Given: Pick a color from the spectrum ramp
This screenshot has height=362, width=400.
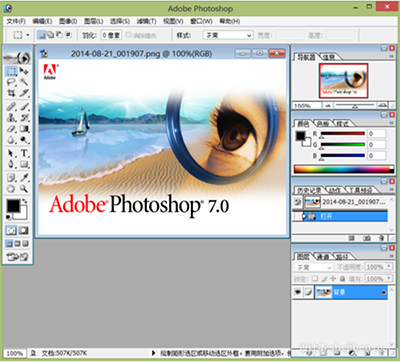Looking at the screenshot, I should pos(344,169).
